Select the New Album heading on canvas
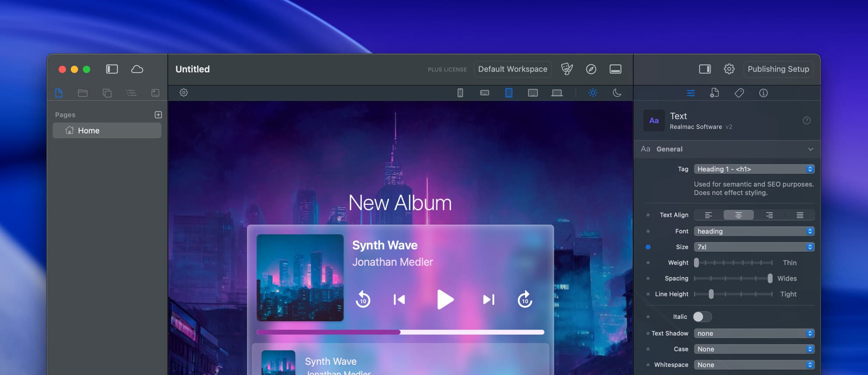This screenshot has height=375, width=868. 400,203
